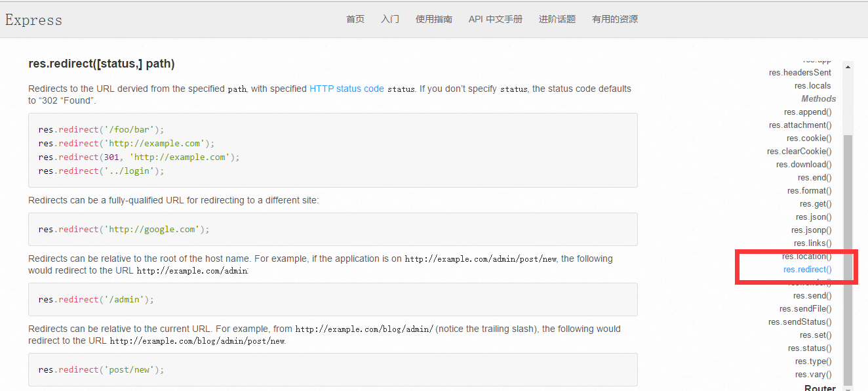Open the 入门 menu item

point(390,19)
